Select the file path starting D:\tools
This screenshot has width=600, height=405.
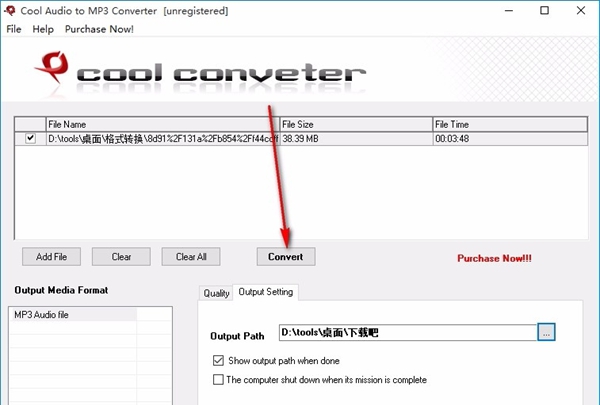(x=163, y=139)
